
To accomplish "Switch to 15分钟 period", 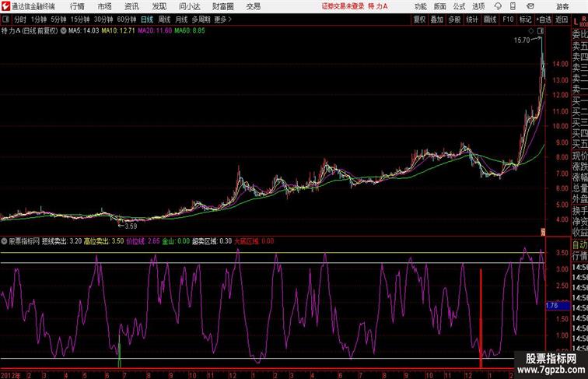I will coord(80,19).
